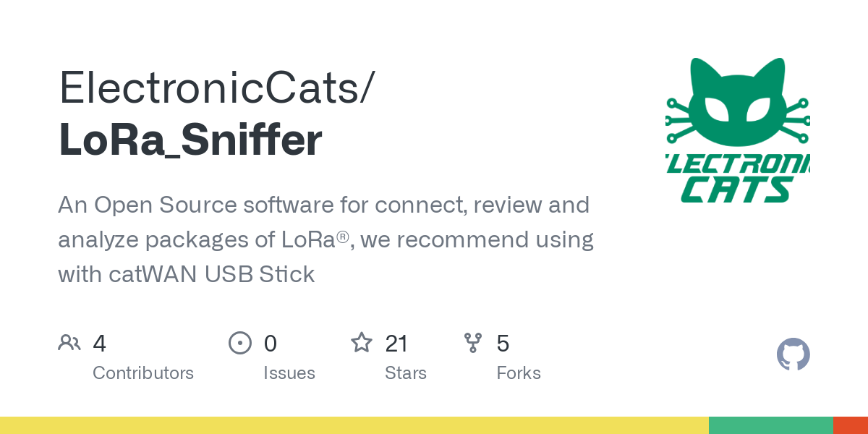Select the issues count 0
The image size is (868, 434).
[270, 343]
